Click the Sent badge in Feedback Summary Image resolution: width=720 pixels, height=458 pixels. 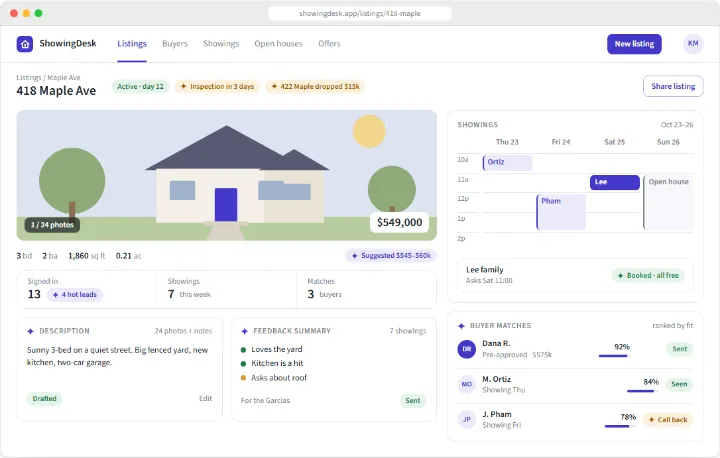tap(413, 401)
